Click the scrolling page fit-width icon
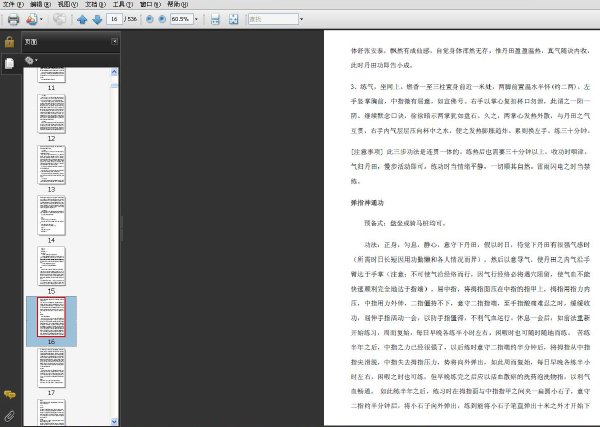The width and height of the screenshot is (600, 427). pyautogui.click(x=215, y=19)
